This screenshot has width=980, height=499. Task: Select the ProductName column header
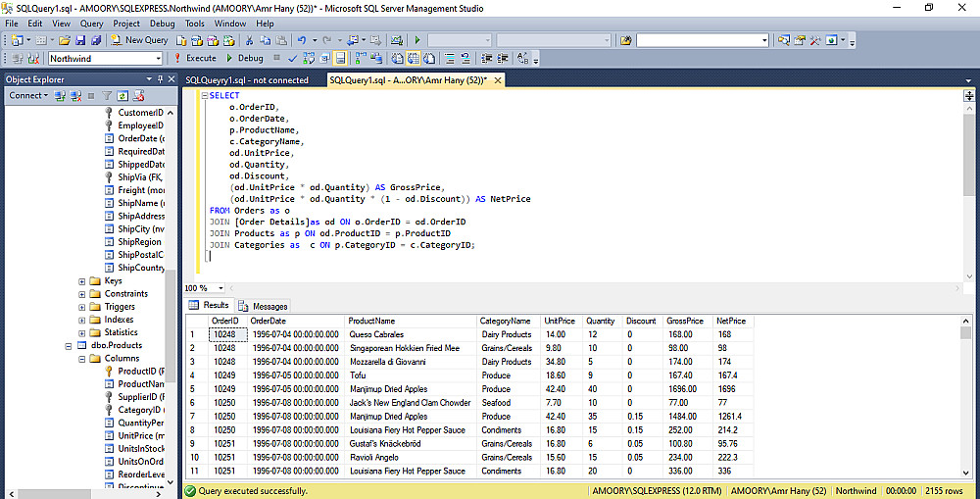pos(370,321)
